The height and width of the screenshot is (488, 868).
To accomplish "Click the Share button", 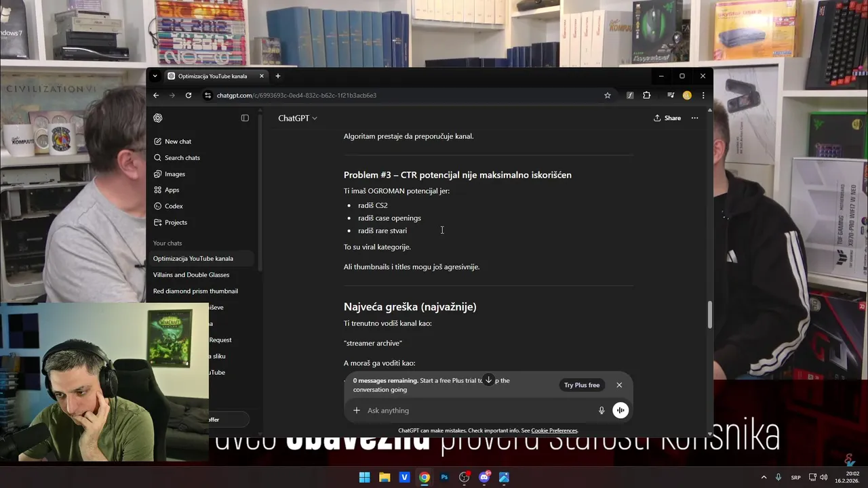I will (x=667, y=118).
